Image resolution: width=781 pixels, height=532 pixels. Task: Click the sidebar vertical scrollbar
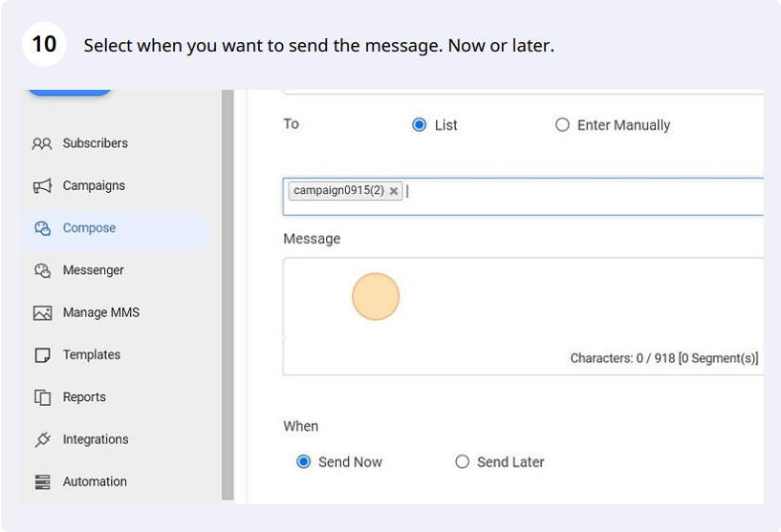[x=228, y=294]
